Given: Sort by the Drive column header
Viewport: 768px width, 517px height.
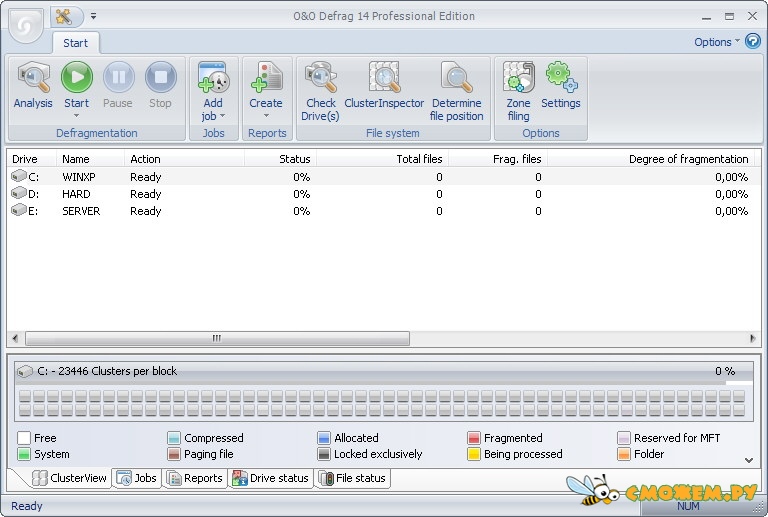Looking at the screenshot, I should pos(32,159).
